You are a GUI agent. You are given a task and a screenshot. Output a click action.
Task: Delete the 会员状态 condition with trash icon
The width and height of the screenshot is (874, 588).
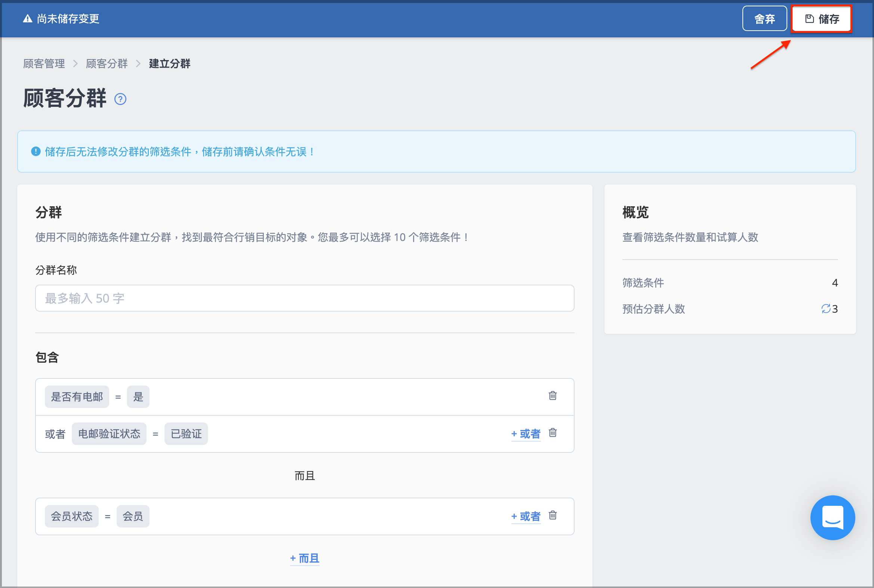pyautogui.click(x=553, y=515)
